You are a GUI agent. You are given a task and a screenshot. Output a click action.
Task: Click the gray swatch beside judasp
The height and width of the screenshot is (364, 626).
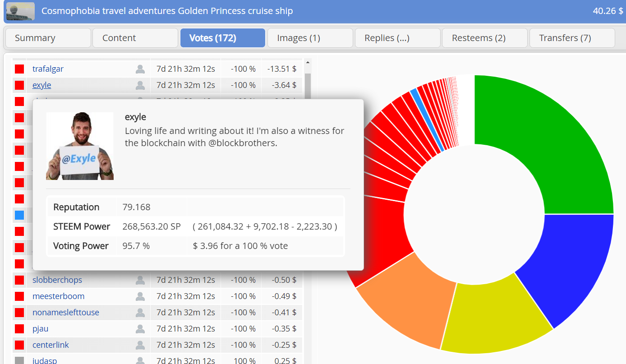pyautogui.click(x=19, y=361)
